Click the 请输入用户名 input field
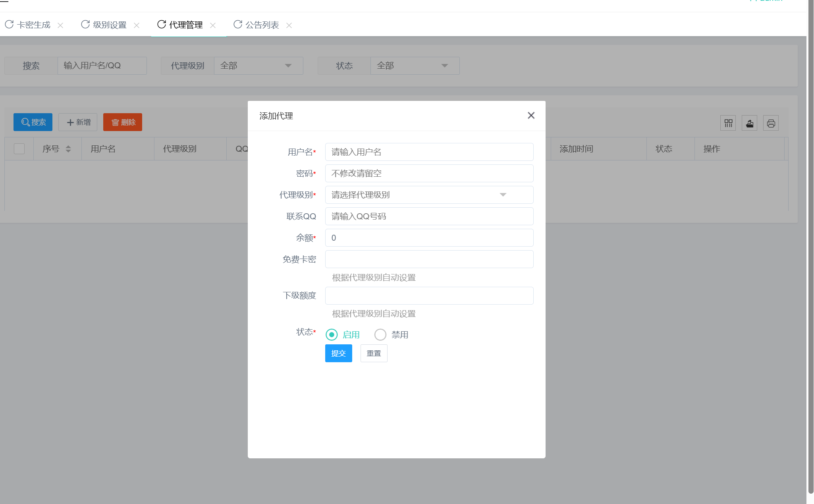This screenshot has height=504, width=814. click(429, 152)
